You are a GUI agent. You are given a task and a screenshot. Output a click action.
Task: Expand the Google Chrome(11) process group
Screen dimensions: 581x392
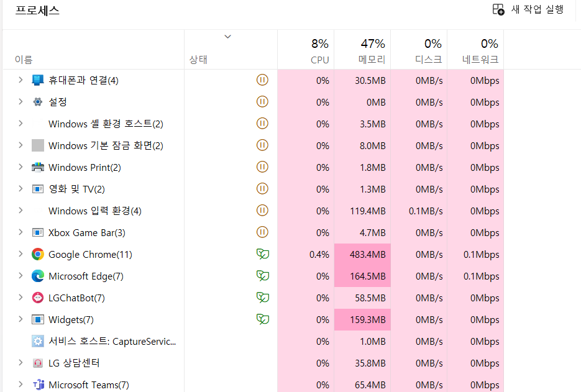coord(21,254)
